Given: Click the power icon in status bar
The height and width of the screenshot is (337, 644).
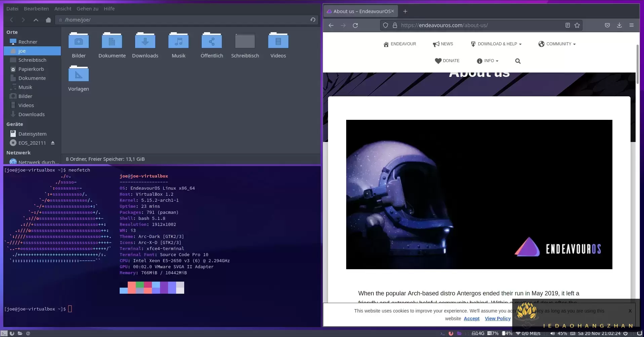Looking at the screenshot, I should coord(626,333).
